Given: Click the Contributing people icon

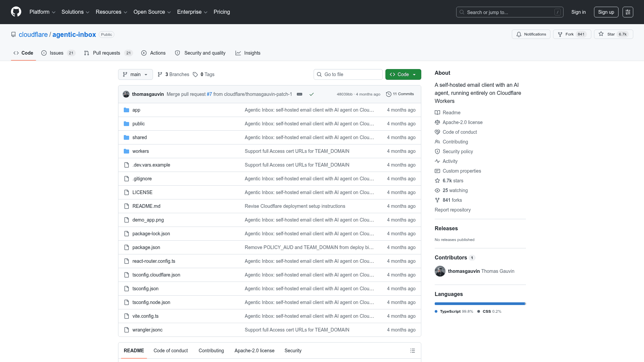Looking at the screenshot, I should (437, 142).
